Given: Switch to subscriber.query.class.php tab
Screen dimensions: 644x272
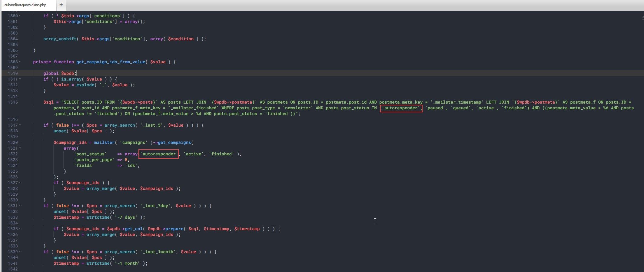Looking at the screenshot, I should point(25,5).
